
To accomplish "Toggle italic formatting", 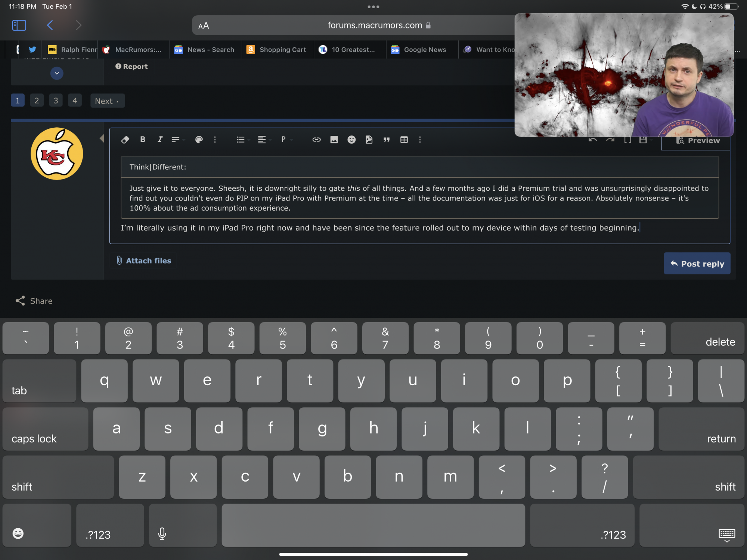I will (x=160, y=140).
